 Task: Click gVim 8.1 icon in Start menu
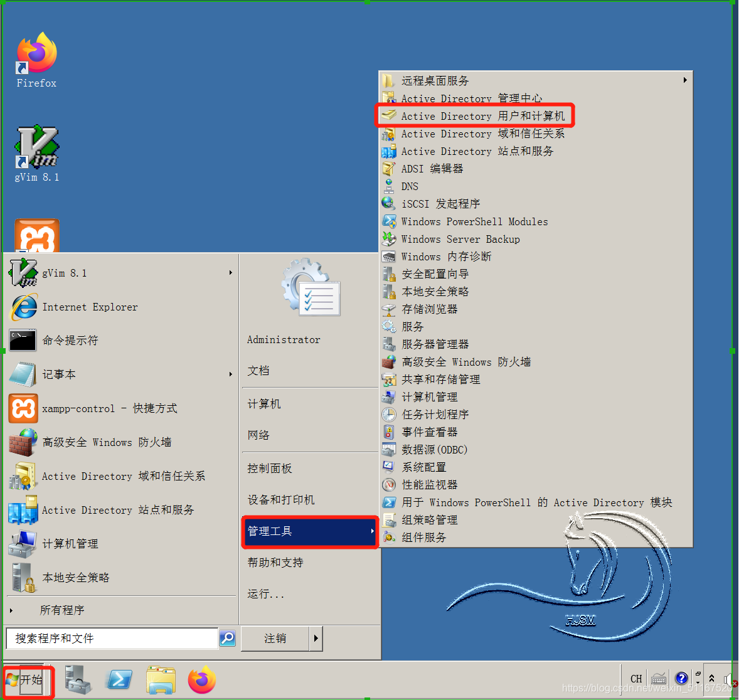[x=23, y=273]
